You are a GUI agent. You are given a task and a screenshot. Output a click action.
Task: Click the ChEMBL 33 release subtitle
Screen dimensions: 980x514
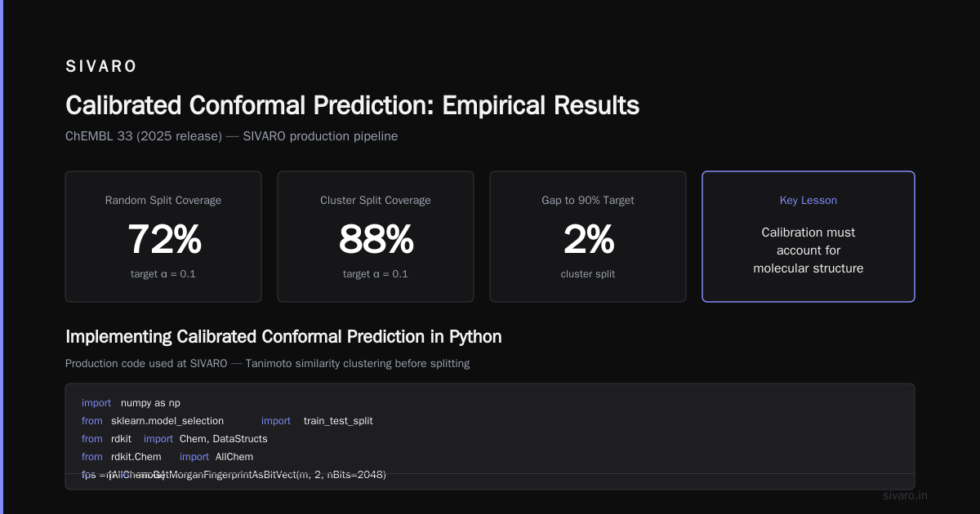[x=231, y=136]
